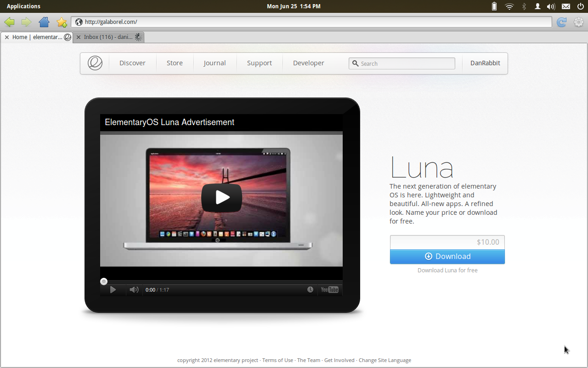Bookmark this page with star icon
Viewport: 588px width, 368px height.
coord(62,22)
